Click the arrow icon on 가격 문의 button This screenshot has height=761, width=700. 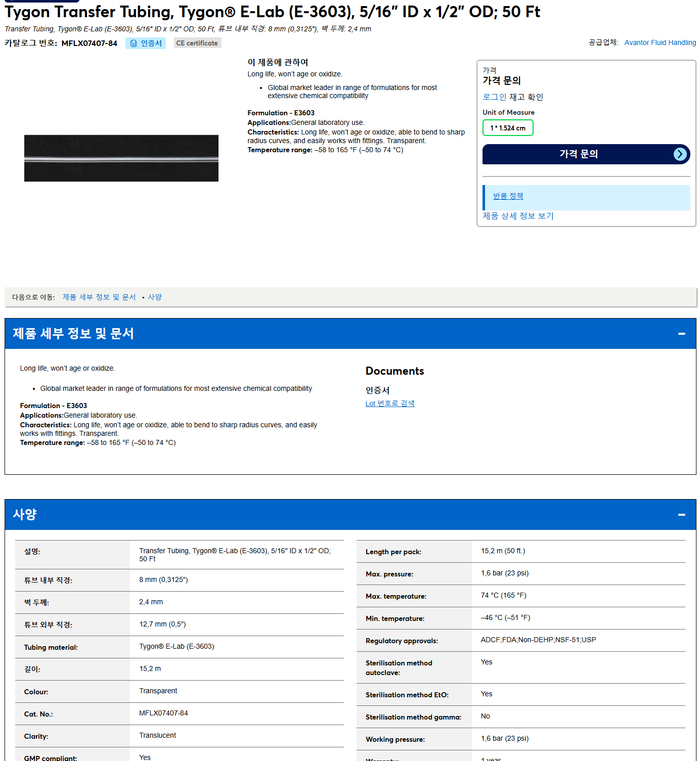click(x=680, y=154)
